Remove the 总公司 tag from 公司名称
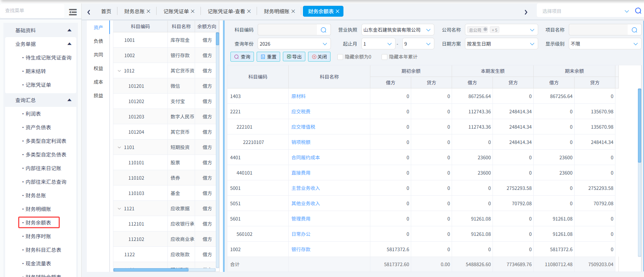This screenshot has width=644, height=277. 485,30
